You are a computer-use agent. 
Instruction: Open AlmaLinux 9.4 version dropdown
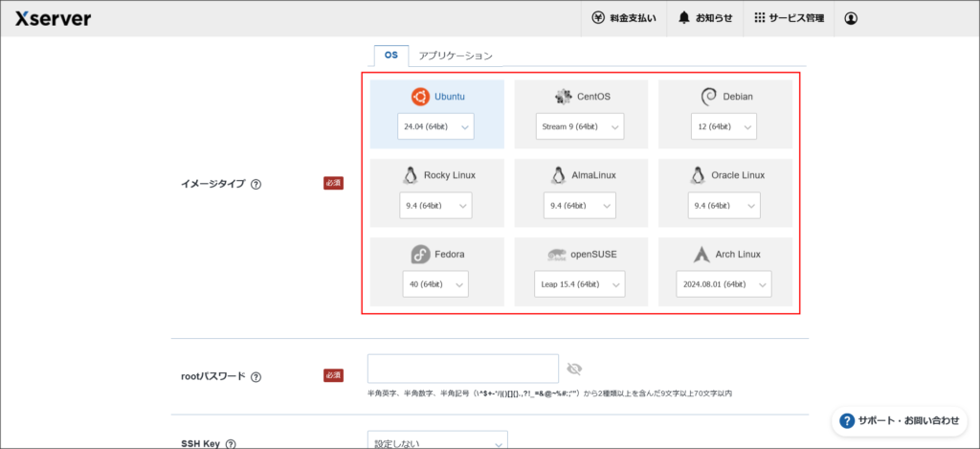[580, 205]
